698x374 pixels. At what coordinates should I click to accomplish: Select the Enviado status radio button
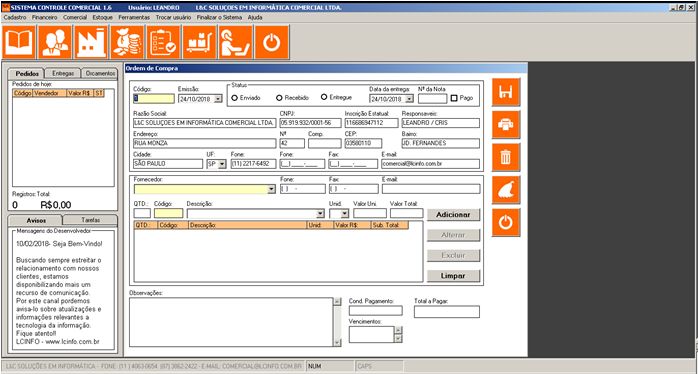click(x=235, y=98)
